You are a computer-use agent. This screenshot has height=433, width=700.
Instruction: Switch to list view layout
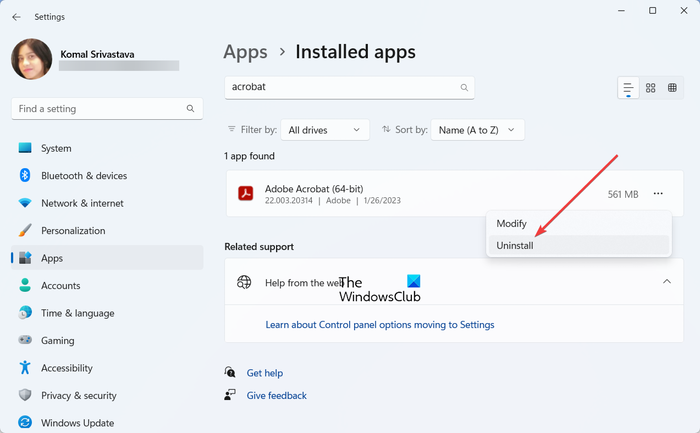coord(628,88)
